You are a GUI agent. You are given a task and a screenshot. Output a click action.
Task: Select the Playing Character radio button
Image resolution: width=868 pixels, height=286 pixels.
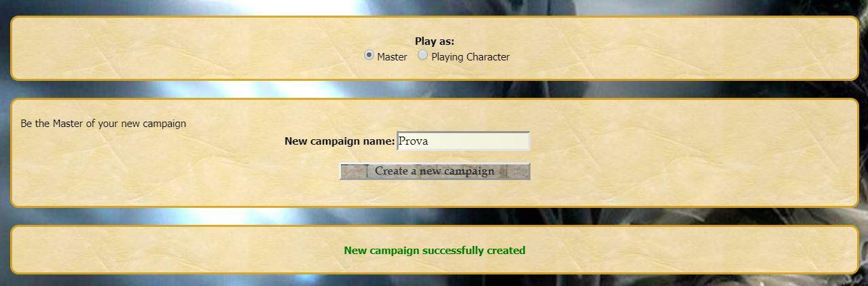point(422,55)
